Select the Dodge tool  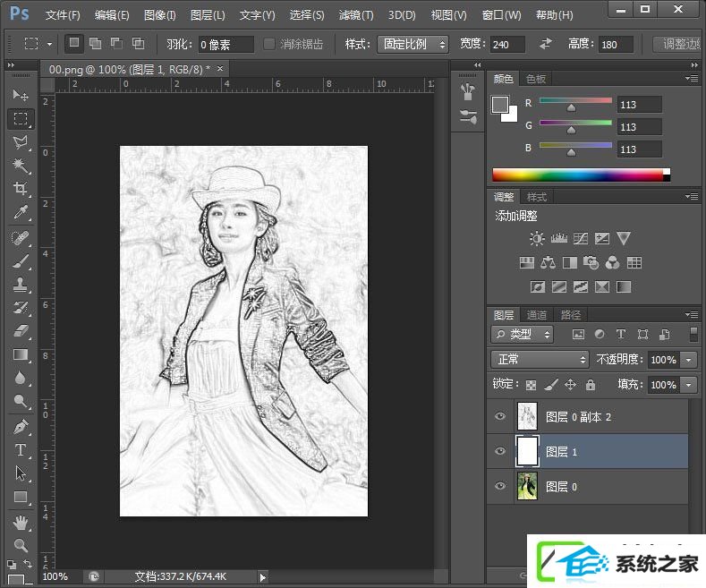pos(21,401)
